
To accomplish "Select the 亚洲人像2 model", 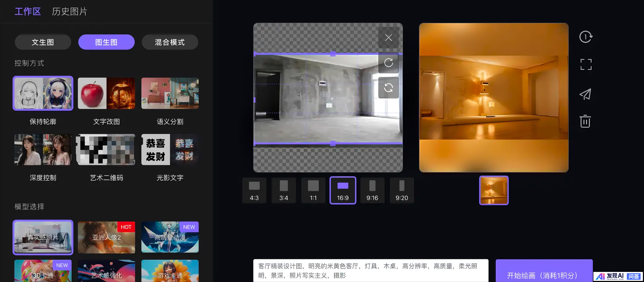I will (x=107, y=237).
